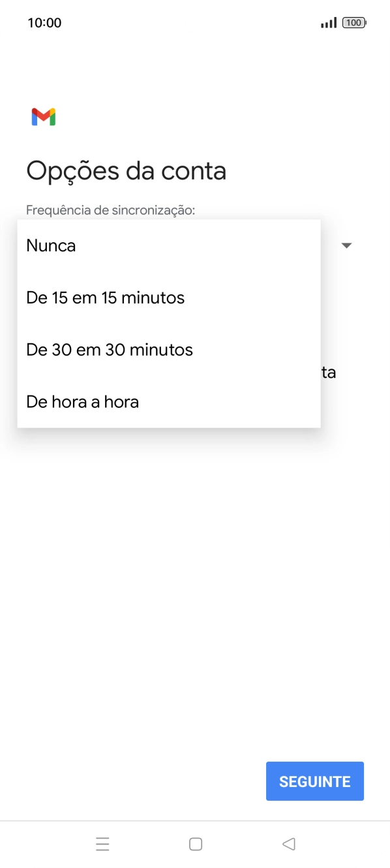Open recent apps with the menu icon
The height and width of the screenshot is (868, 390).
[x=102, y=844]
